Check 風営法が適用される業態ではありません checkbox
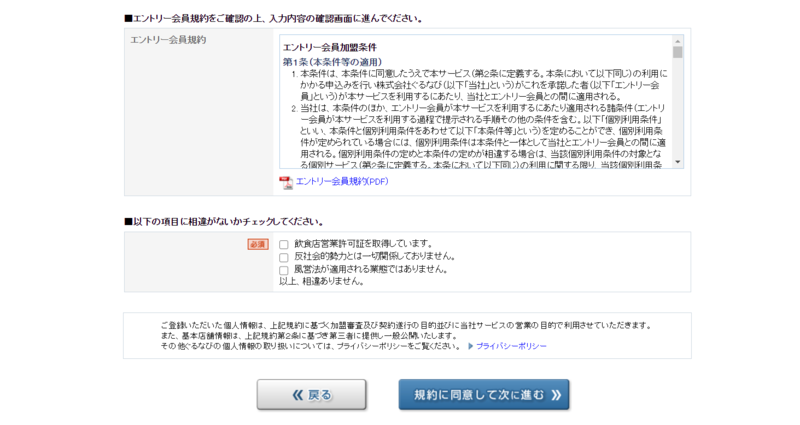 pos(284,270)
